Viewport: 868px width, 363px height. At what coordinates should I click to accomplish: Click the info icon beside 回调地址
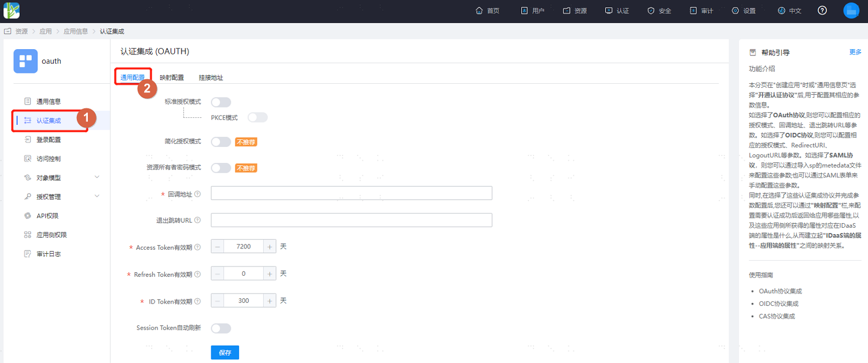tap(198, 194)
